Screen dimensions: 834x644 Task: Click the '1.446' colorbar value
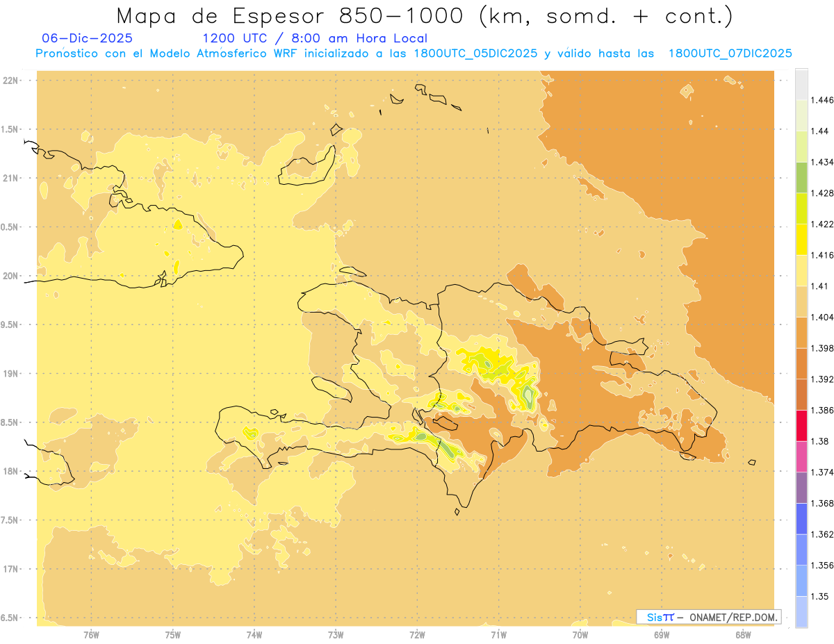click(822, 100)
